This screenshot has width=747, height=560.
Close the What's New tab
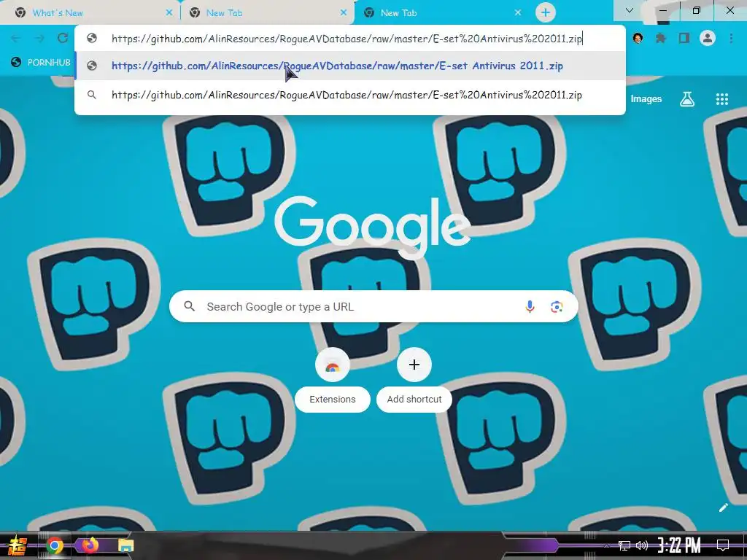point(169,13)
